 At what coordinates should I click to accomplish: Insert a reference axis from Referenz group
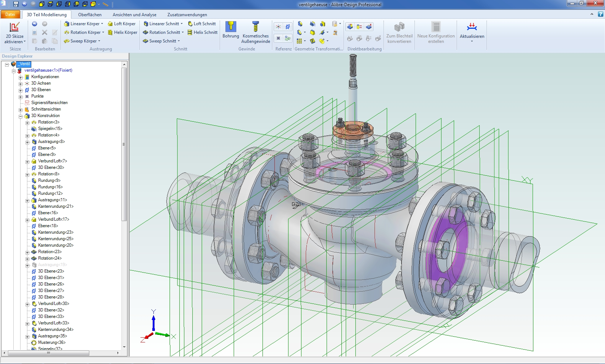pyautogui.click(x=278, y=27)
